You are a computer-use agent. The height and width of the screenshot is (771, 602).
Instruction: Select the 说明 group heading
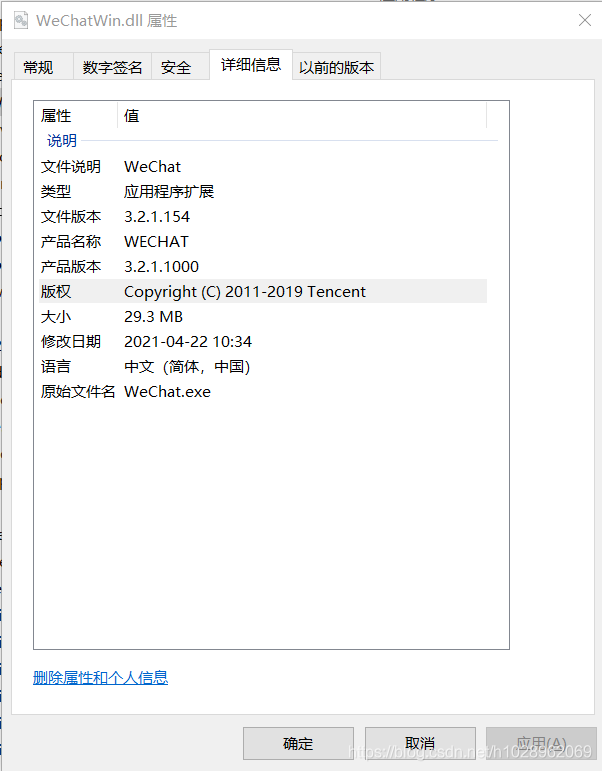tap(62, 141)
